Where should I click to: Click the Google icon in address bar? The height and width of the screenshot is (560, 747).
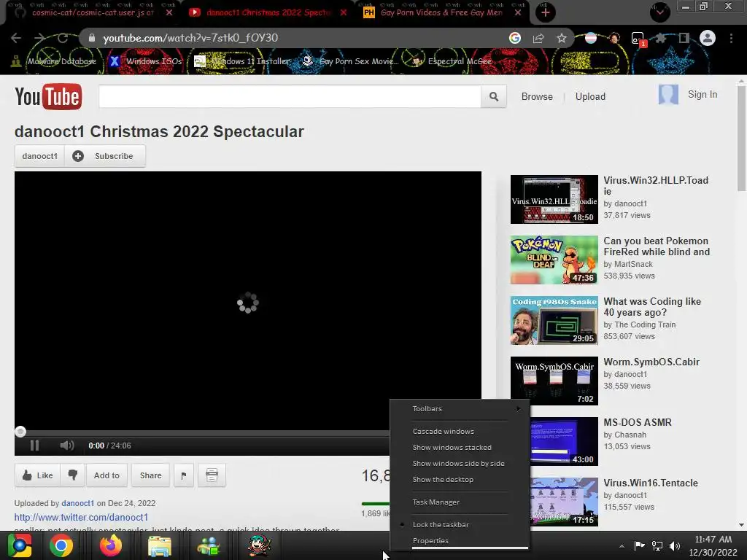[514, 38]
